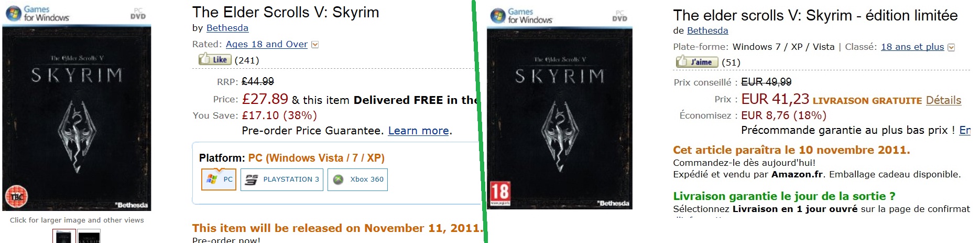Click the Like thumbs-up button
This screenshot has height=243, width=980.
tap(214, 59)
